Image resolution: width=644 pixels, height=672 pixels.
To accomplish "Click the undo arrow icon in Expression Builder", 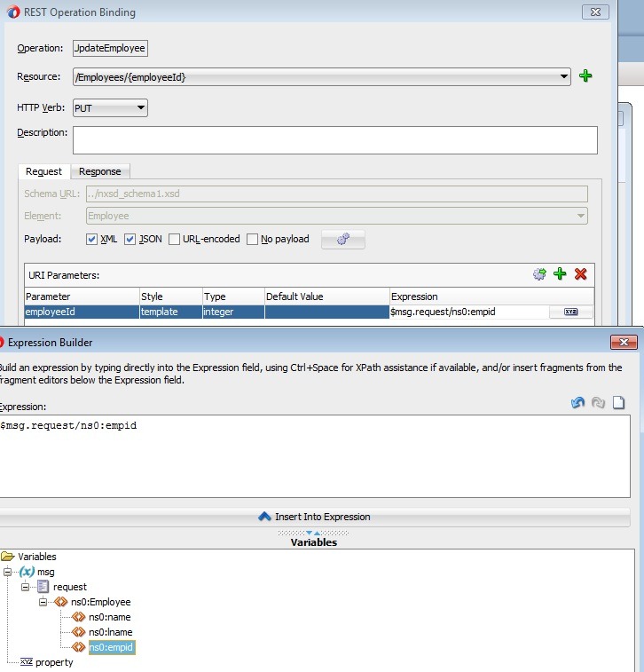I will click(577, 403).
